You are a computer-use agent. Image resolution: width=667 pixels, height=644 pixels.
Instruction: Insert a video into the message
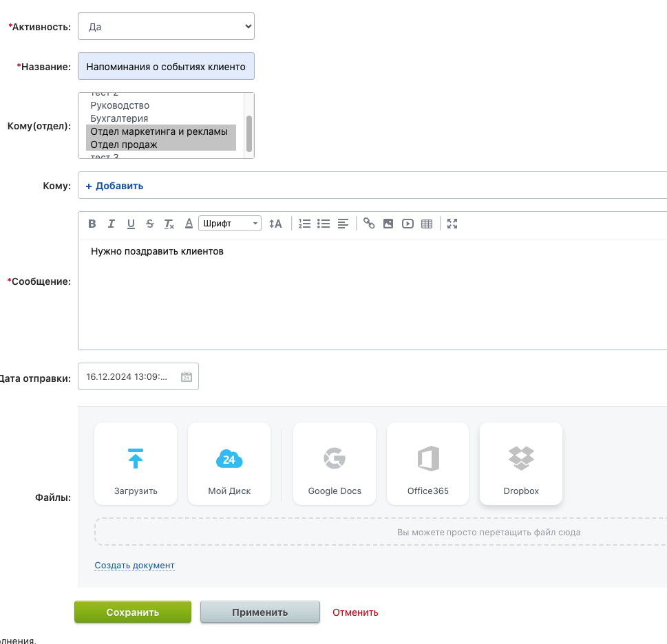pos(407,224)
